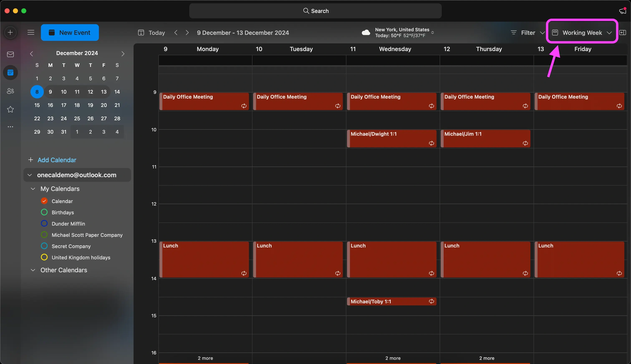Select the People icon in sidebar
Image resolution: width=631 pixels, height=364 pixels.
click(x=10, y=92)
